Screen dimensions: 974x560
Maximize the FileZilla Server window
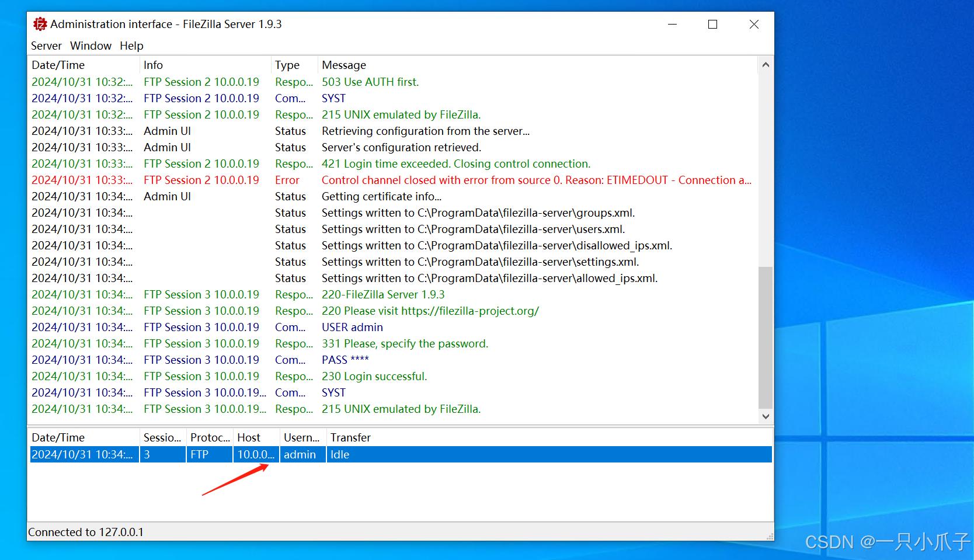click(x=712, y=24)
